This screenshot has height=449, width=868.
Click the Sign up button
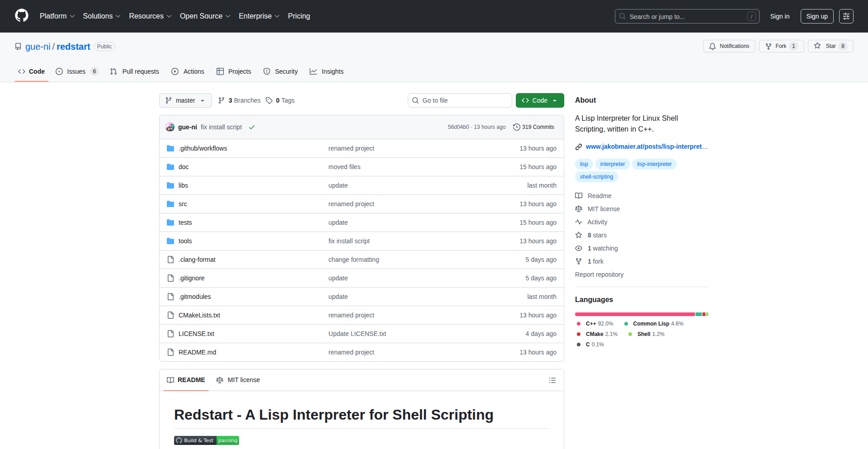pos(816,16)
